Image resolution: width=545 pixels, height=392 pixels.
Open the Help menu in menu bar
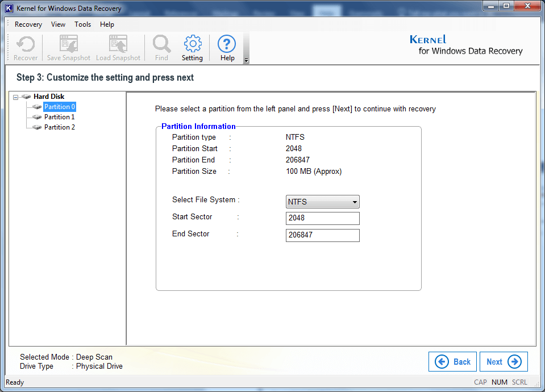coord(107,24)
